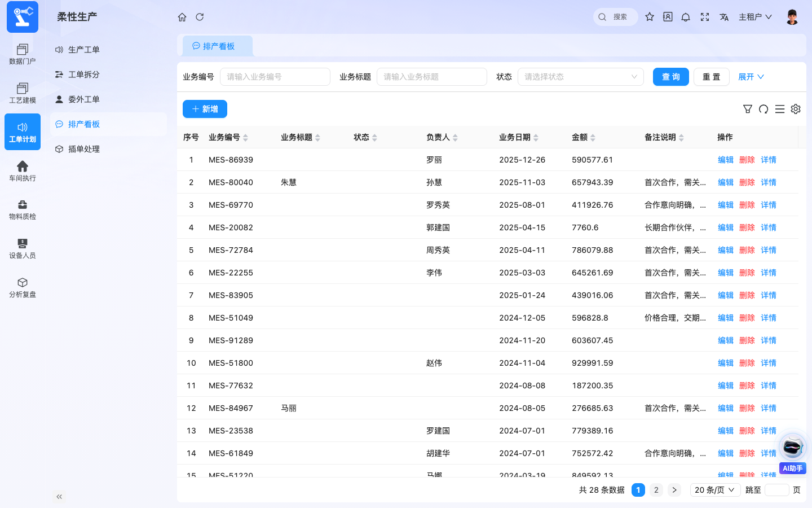Screen dimensions: 812x508
Task: Select 排产看板 menu item
Action: coord(108,124)
